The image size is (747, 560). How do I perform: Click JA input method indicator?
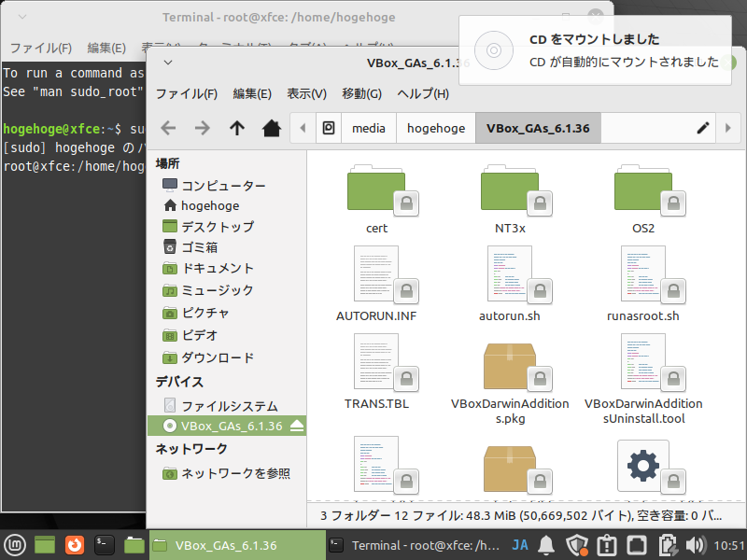[520, 545]
